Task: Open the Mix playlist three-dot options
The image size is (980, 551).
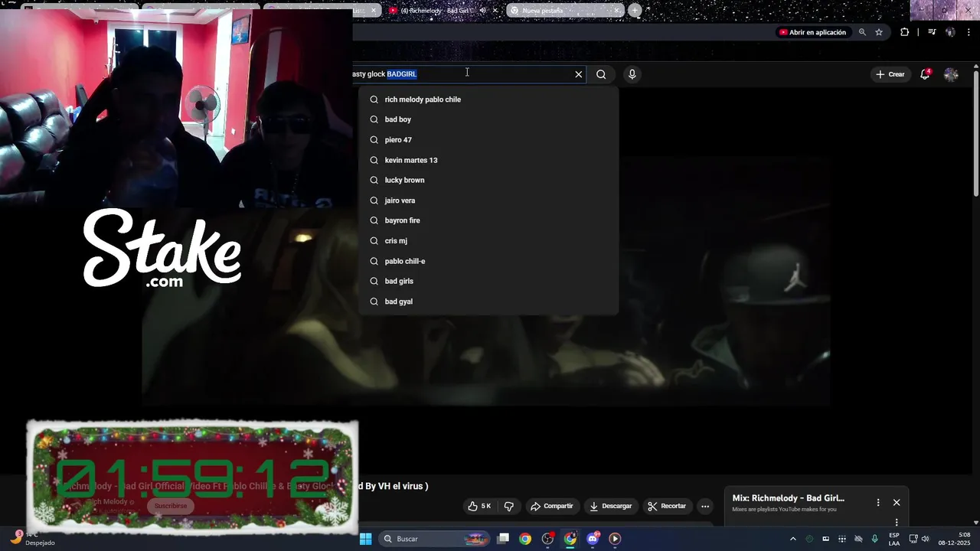Action: click(x=878, y=503)
